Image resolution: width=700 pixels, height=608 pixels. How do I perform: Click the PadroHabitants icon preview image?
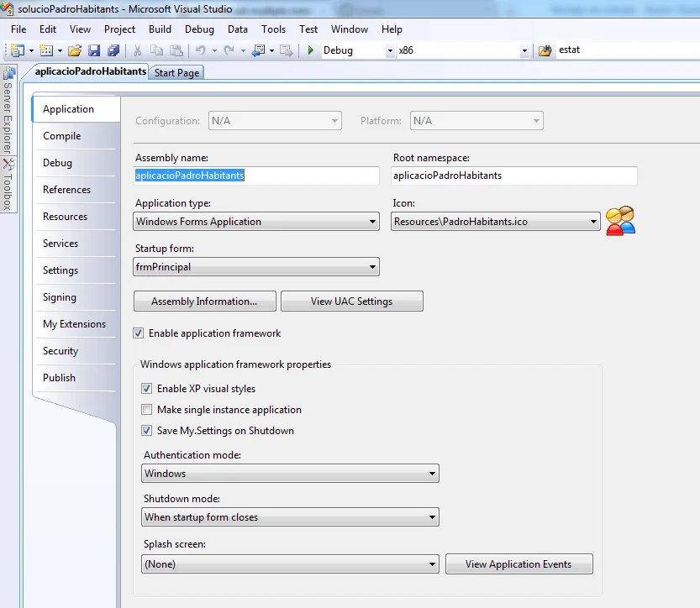coord(620,220)
